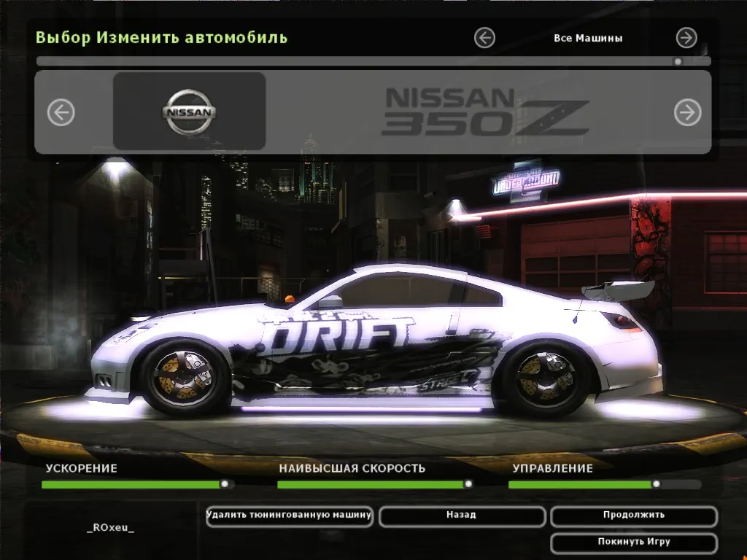Click the Покинуть Игру button
The width and height of the screenshot is (747, 560).
634,542
